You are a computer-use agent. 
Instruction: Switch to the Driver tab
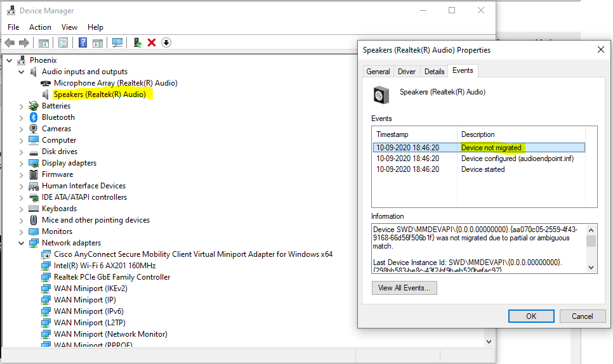click(407, 72)
